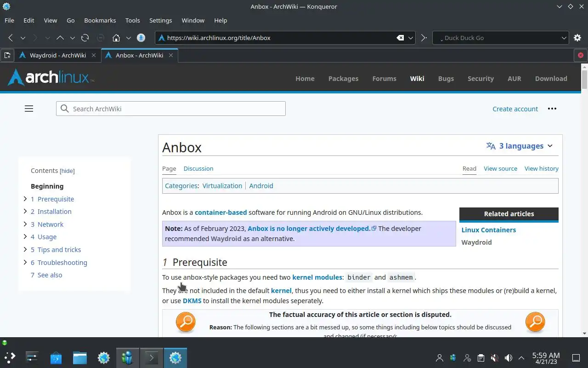Open the home button dropdown arrow
Screen dimensions: 588x368
click(128, 38)
